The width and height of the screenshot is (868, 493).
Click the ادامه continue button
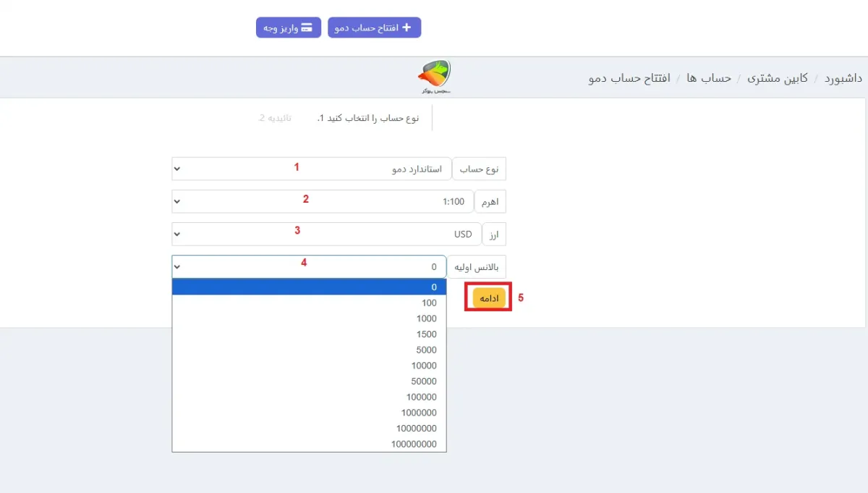[490, 298]
